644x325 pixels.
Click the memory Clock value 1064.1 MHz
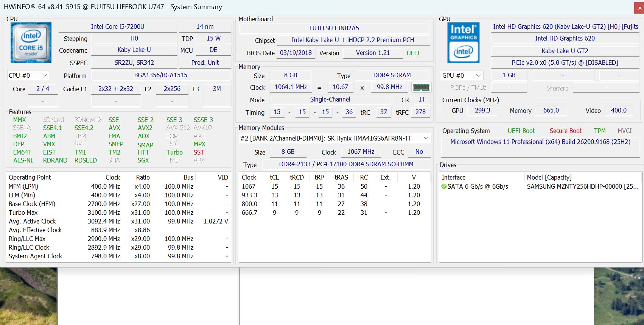[291, 87]
